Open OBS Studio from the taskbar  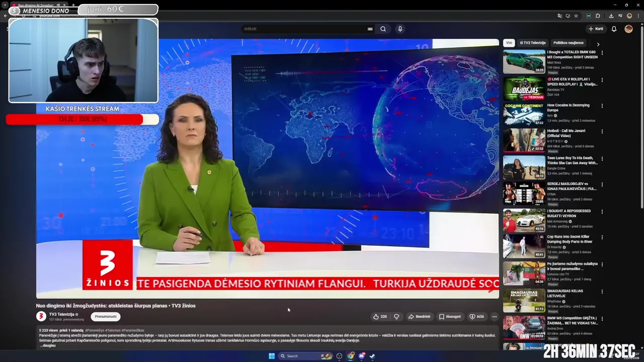339,356
